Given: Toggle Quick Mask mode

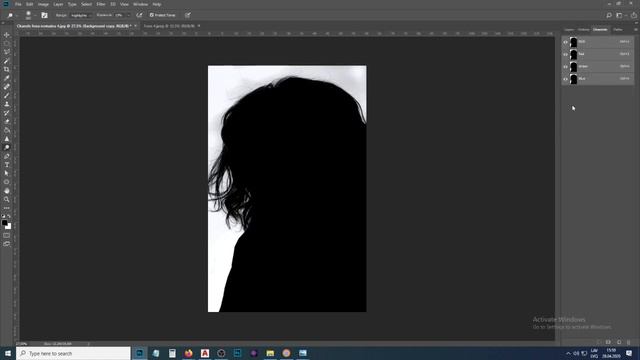Looking at the screenshot, I should coord(7,235).
